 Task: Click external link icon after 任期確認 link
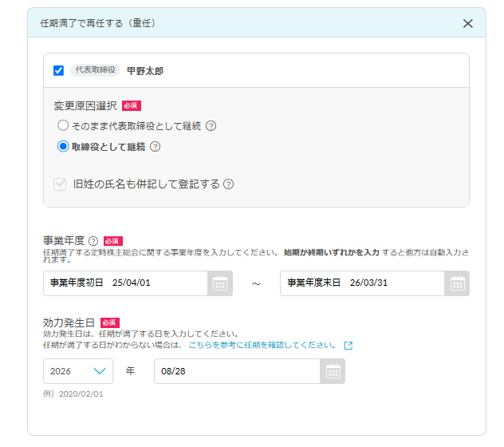click(348, 346)
